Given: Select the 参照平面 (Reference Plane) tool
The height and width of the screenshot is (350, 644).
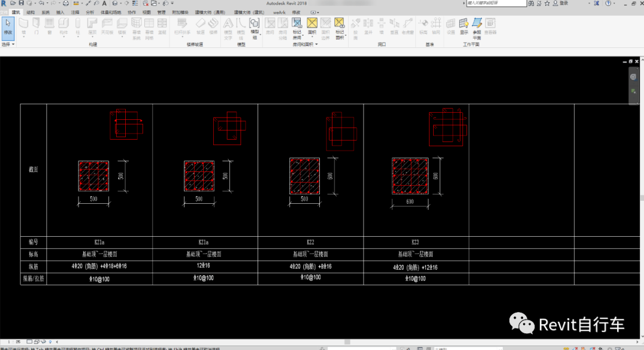Looking at the screenshot, I should [477, 28].
